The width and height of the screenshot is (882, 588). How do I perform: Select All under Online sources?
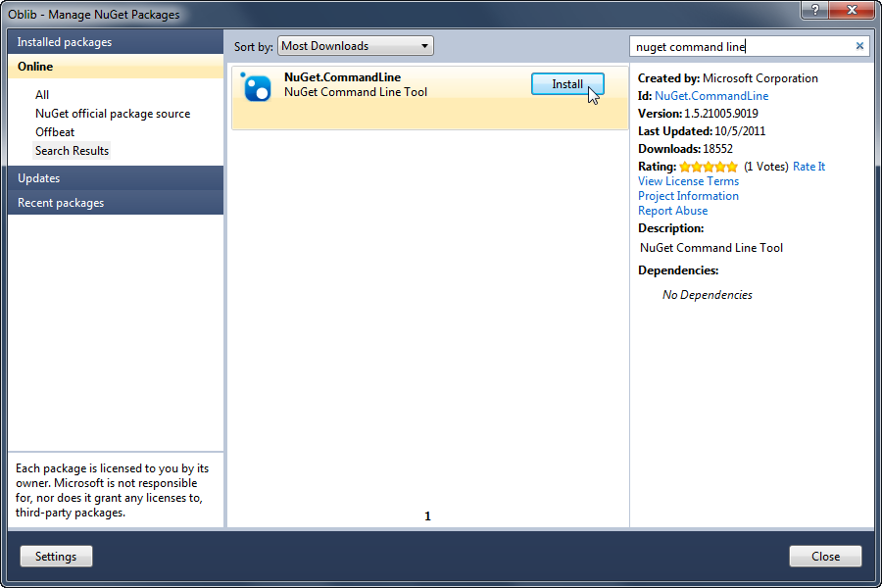(x=42, y=95)
